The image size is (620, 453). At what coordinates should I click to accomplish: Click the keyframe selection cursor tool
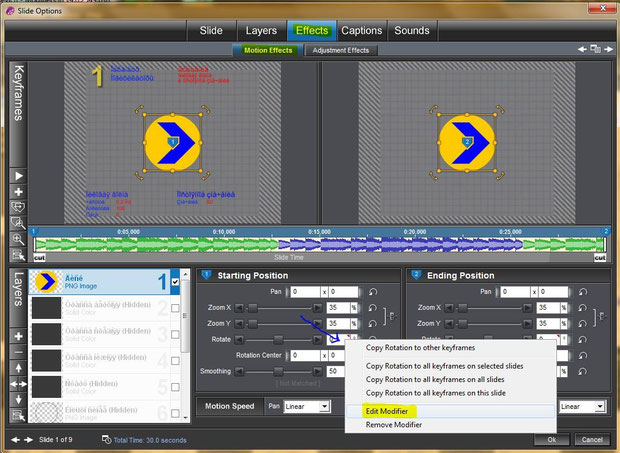[19, 255]
